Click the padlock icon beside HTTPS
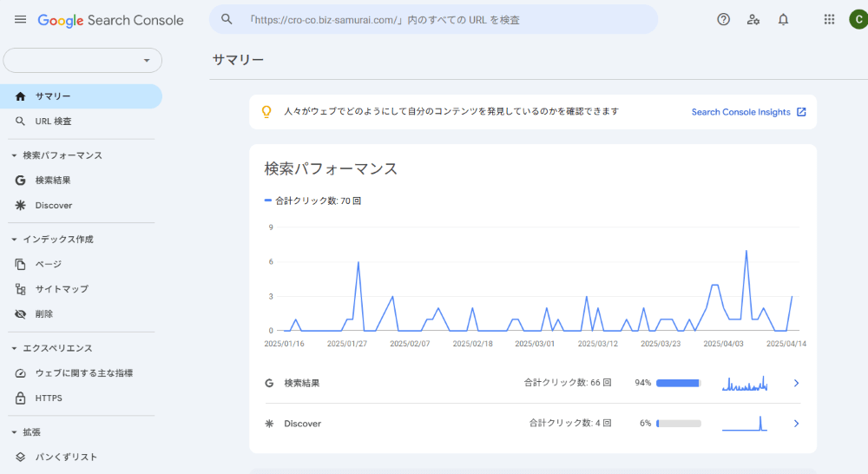The image size is (868, 474). click(21, 398)
